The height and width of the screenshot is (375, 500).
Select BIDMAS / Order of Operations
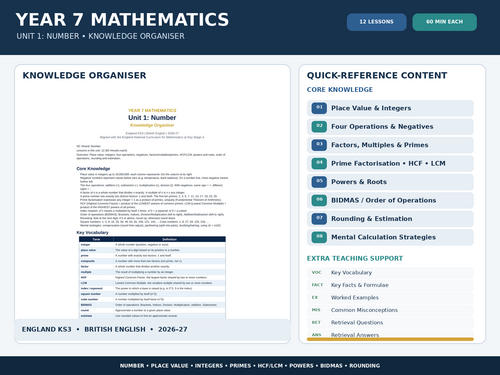click(390, 200)
